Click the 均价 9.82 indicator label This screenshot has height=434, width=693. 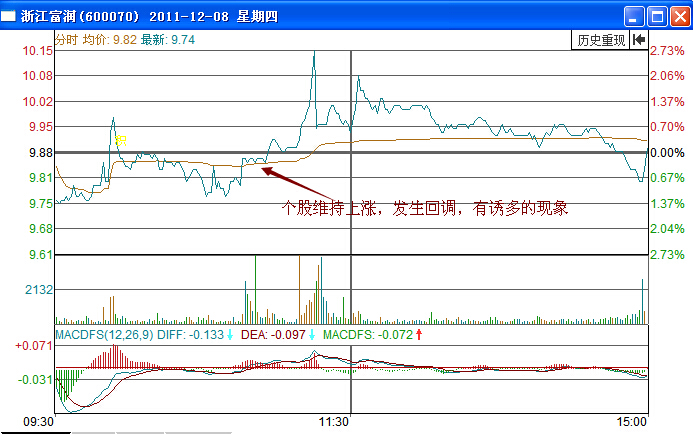(108, 40)
